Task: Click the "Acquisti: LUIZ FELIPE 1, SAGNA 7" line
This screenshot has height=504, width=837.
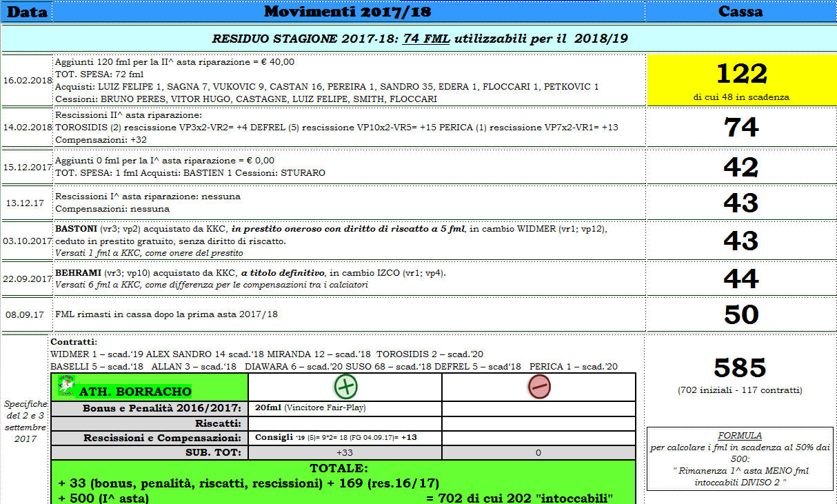Action: pos(327,86)
